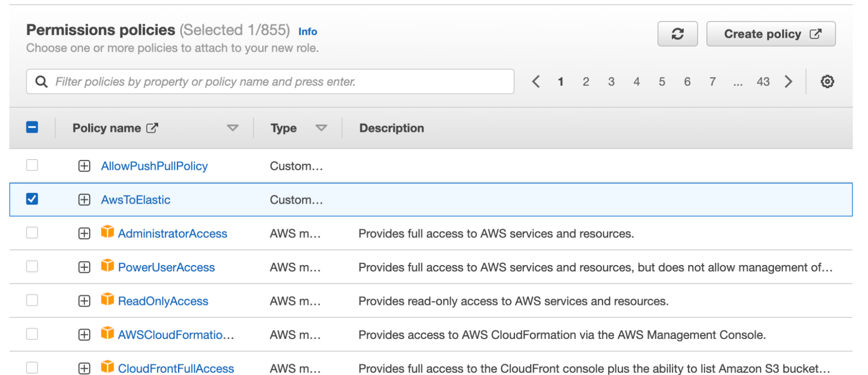Image resolution: width=868 pixels, height=375 pixels.
Task: Check the AllowPushPullPolicy checkbox
Action: [32, 165]
